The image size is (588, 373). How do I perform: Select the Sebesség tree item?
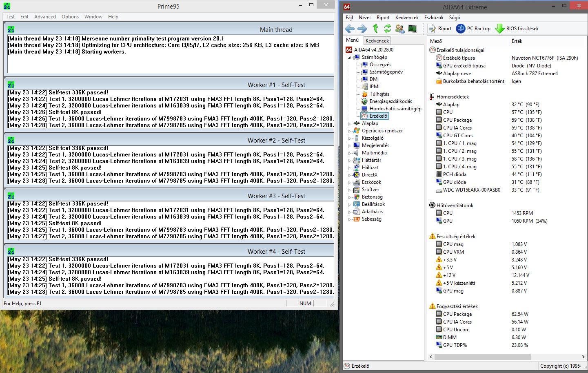click(x=371, y=219)
